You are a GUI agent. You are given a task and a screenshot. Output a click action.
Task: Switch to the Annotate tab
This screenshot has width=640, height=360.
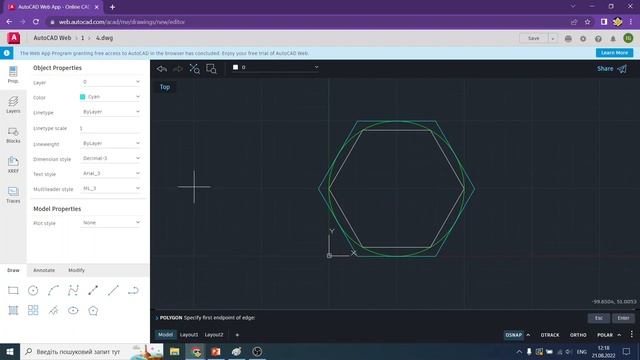44,270
